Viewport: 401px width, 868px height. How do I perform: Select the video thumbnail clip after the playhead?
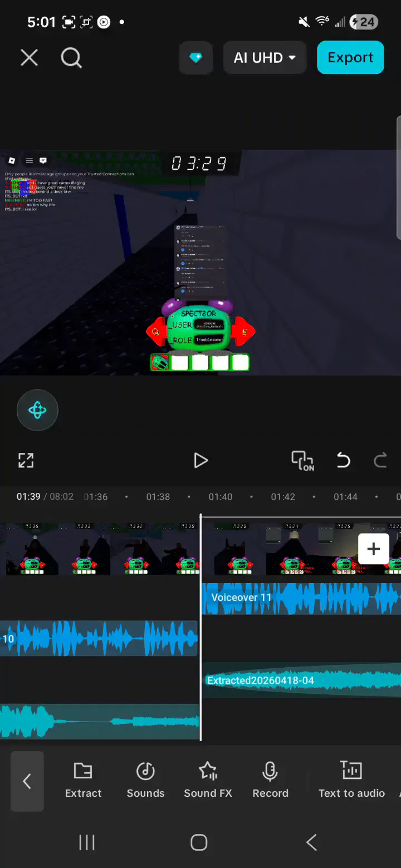[x=301, y=548]
